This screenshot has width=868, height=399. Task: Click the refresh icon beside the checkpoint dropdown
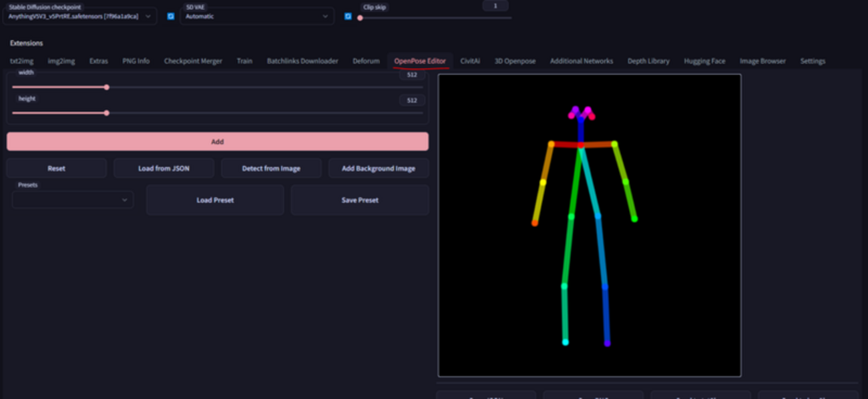tap(171, 16)
